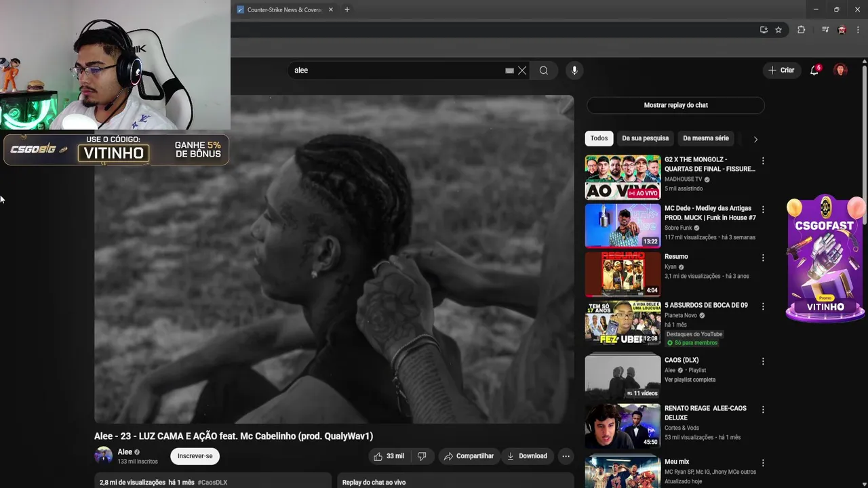Open options for CAOS (DLX) playlist

point(763,361)
